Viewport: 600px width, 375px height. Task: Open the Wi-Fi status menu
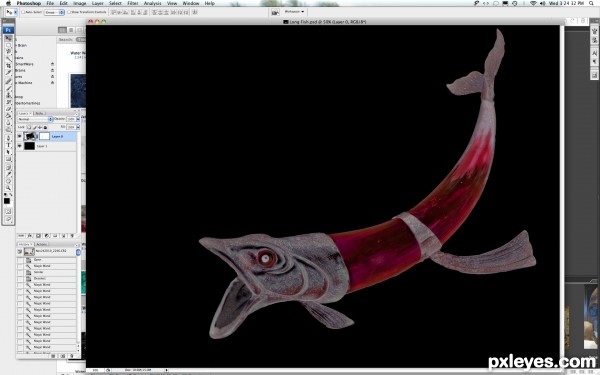(533, 3)
